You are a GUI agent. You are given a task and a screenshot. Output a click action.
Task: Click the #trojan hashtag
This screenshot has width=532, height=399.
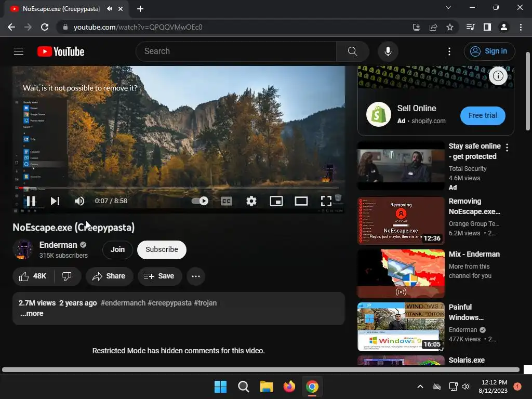pos(205,303)
